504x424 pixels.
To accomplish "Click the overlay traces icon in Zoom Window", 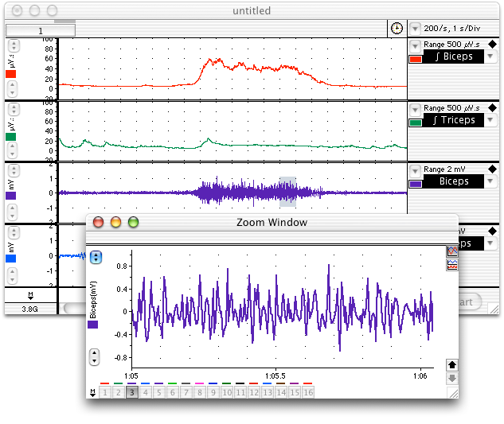I will 452,251.
